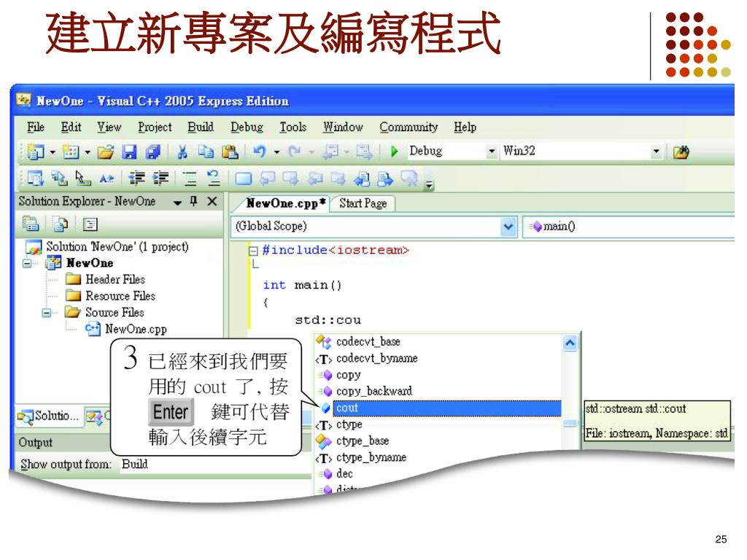Select NewOne.cpp in Solution Explorer

coord(136,329)
